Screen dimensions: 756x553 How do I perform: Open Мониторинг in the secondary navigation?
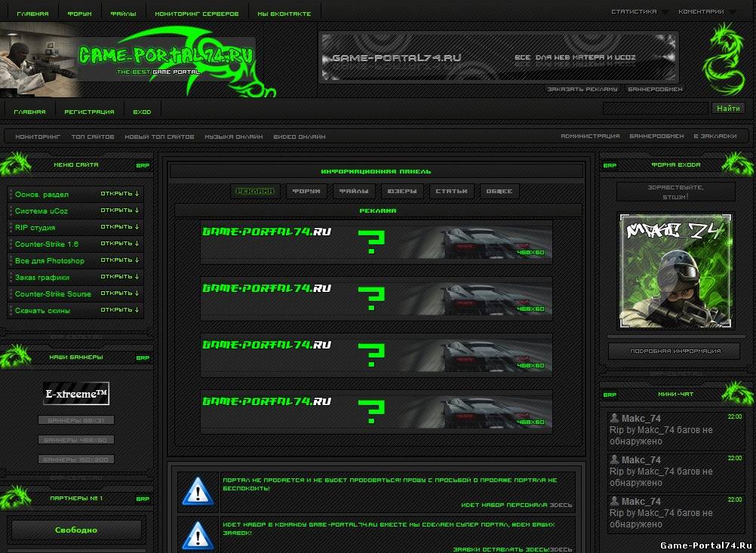(x=38, y=137)
